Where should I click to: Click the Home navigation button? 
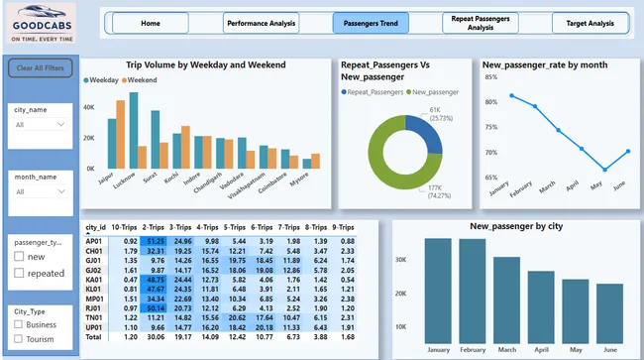pos(151,23)
